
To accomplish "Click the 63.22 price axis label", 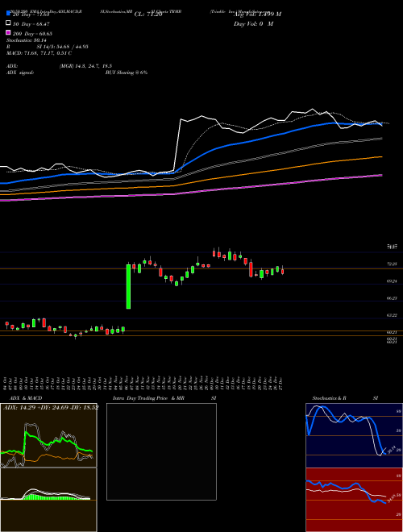I will coord(393,315).
